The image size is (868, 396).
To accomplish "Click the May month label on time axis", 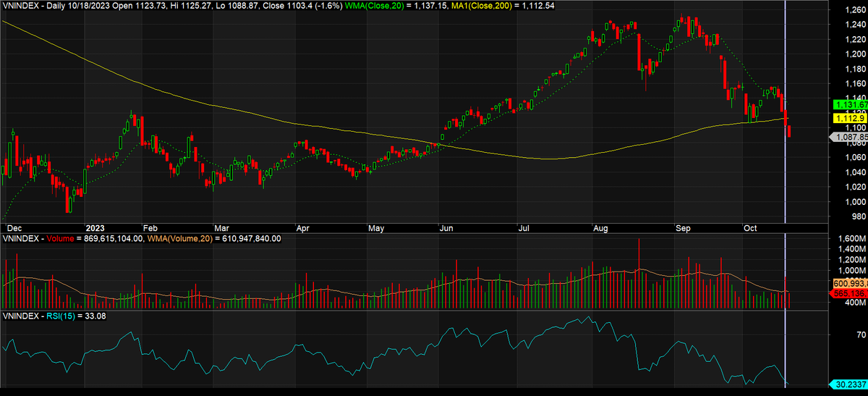I will (376, 227).
